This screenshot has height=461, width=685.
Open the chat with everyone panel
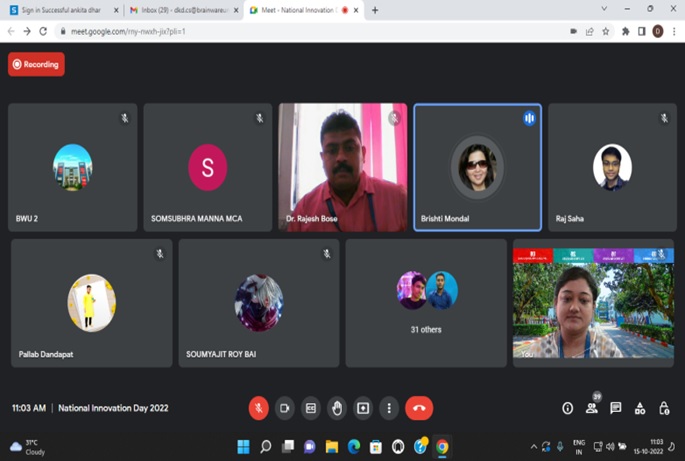[616, 408]
